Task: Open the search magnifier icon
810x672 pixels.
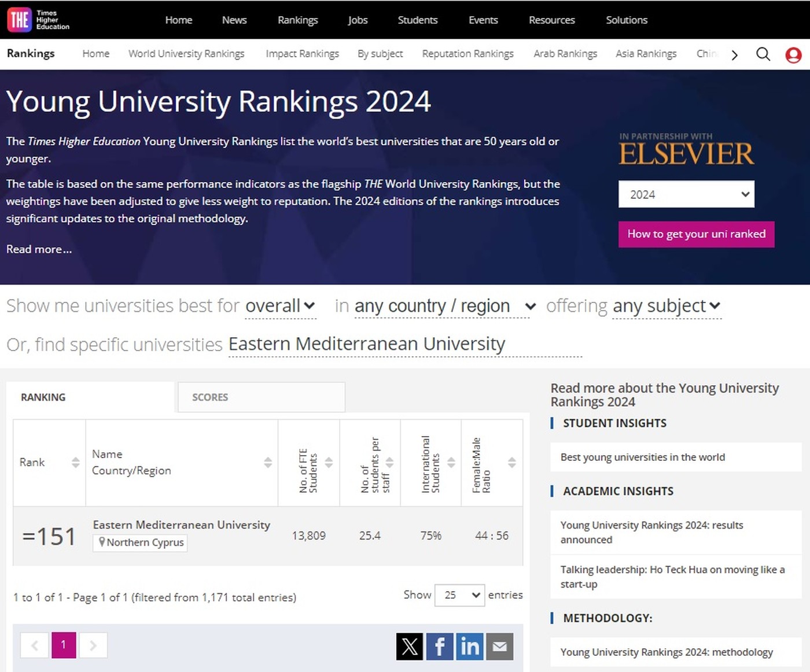Action: [x=763, y=54]
